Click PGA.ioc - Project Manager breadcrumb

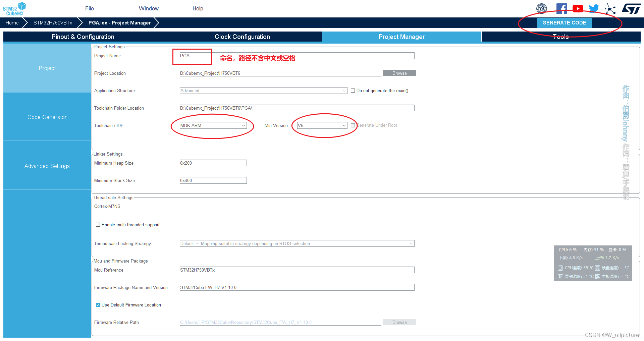click(x=119, y=23)
